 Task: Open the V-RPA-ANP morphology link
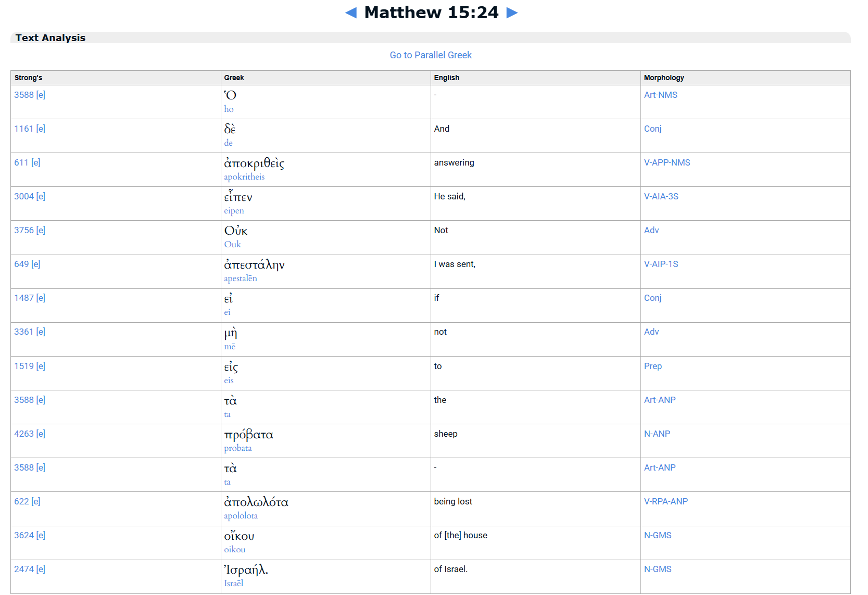[665, 501]
